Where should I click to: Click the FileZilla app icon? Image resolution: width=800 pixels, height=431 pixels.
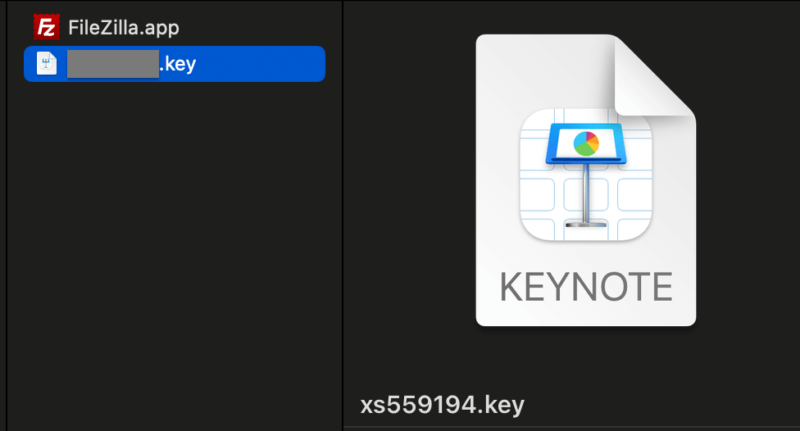46,27
